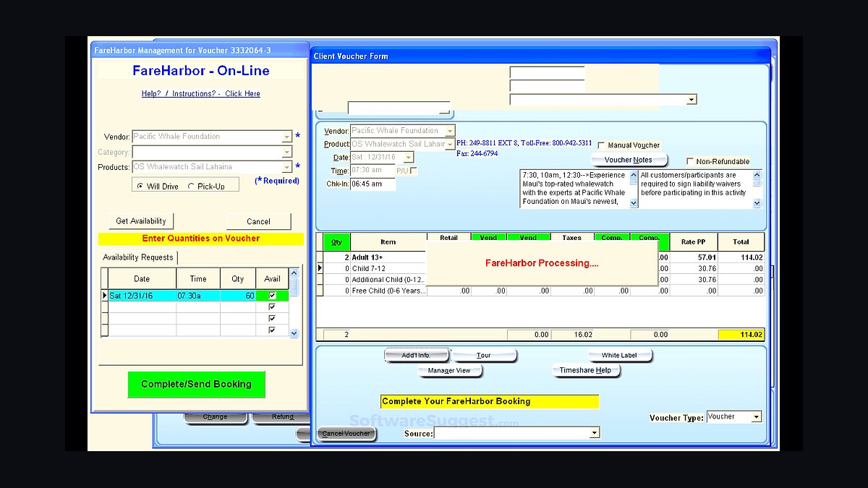
Task: Open the Products dropdown in FareHarbor window
Action: coord(286,167)
